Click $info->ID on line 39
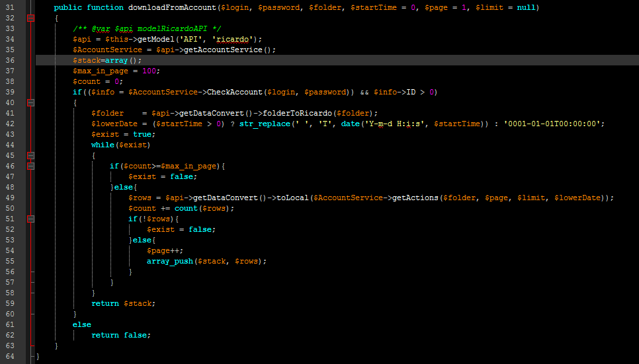This screenshot has height=364, width=639. 394,92
